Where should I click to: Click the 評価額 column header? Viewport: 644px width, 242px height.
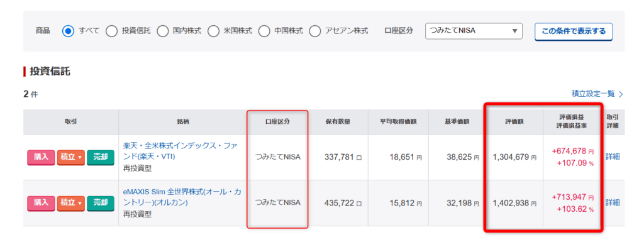(x=514, y=122)
